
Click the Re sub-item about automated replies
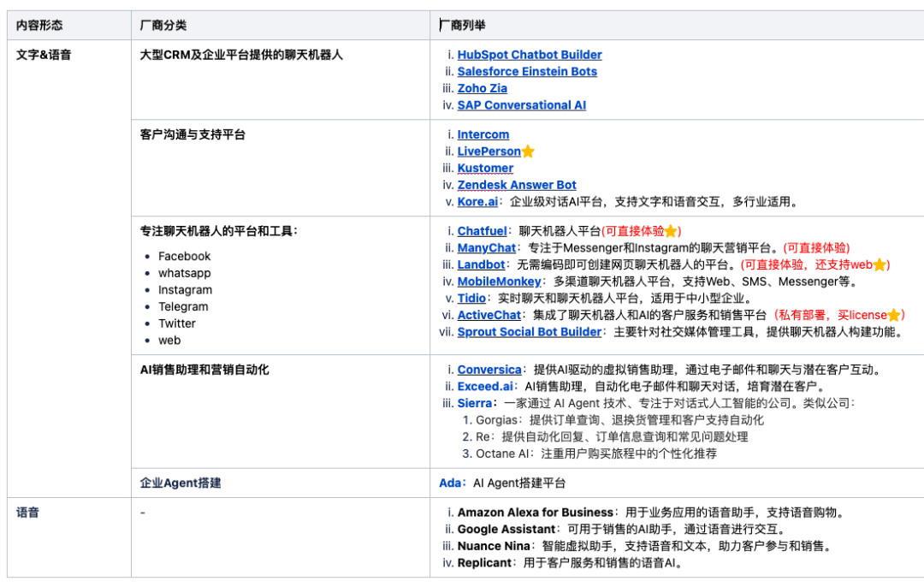coord(612,436)
